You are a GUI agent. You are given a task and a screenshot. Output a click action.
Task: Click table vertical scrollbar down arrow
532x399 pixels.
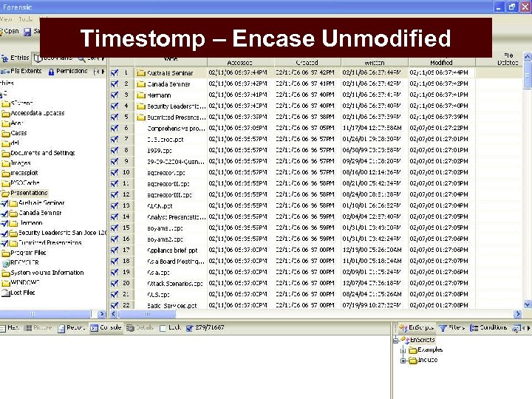pyautogui.click(x=528, y=304)
